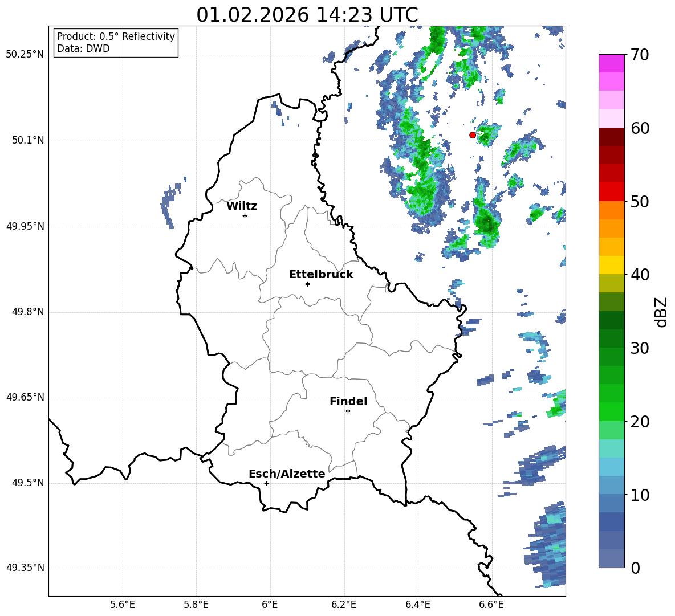Image resolution: width=675 pixels, height=616 pixels.
Task: Click the longitude label '6.4°E'
Action: click(x=417, y=605)
